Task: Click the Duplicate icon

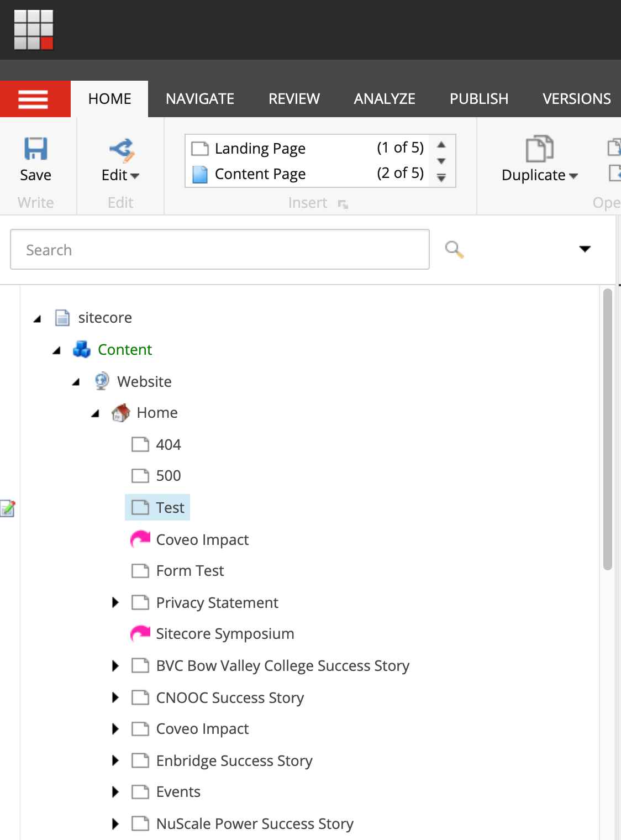Action: 539,149
